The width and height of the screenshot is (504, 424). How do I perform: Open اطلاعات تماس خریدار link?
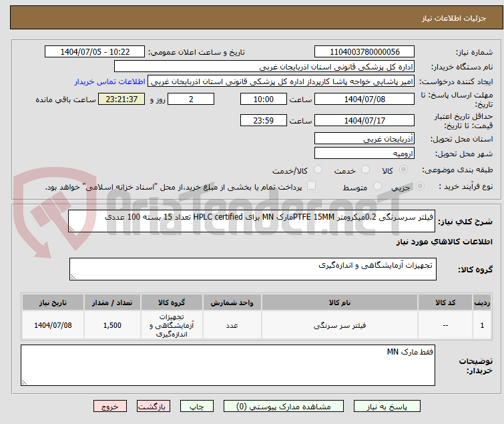point(110,81)
